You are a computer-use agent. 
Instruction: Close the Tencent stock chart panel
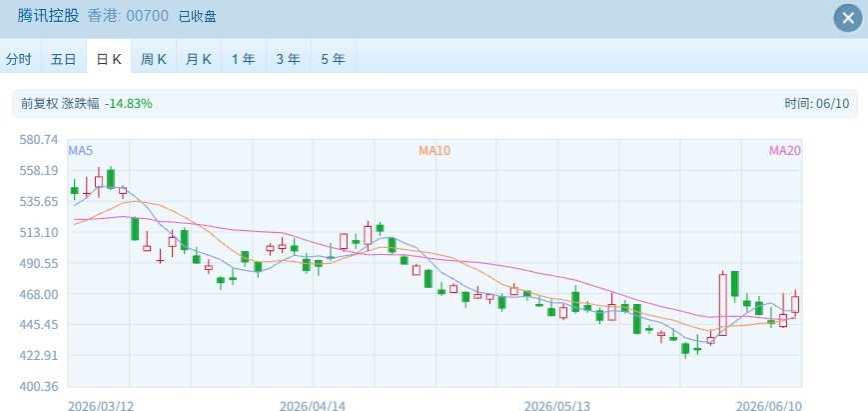[848, 18]
